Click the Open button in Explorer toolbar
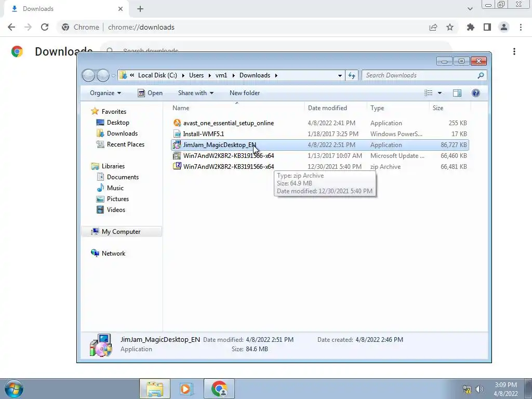 pyautogui.click(x=150, y=93)
